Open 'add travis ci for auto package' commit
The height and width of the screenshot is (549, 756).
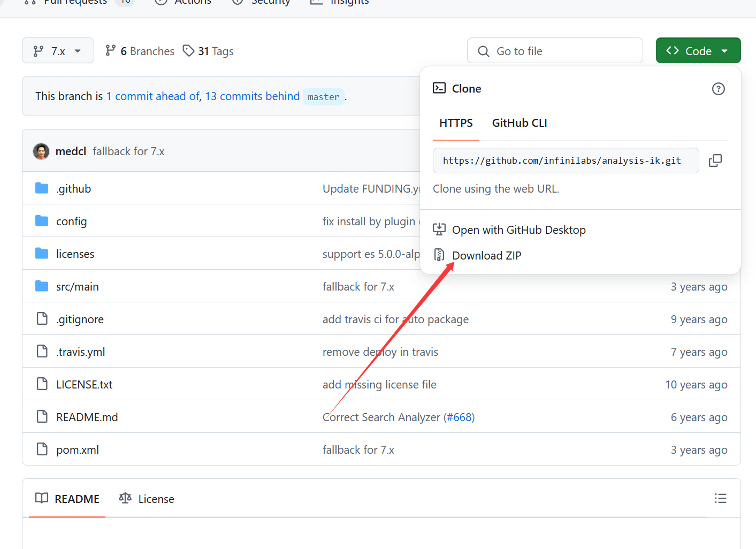[x=395, y=319]
